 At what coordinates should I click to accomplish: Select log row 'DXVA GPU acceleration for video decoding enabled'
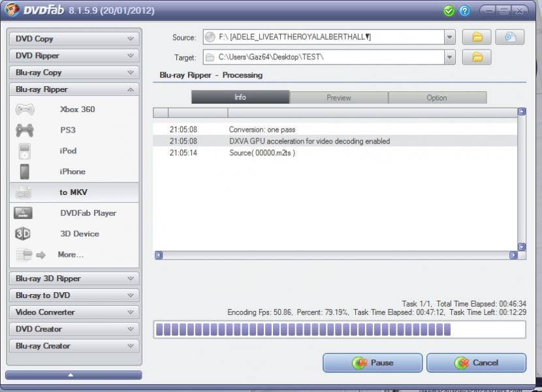click(x=335, y=142)
